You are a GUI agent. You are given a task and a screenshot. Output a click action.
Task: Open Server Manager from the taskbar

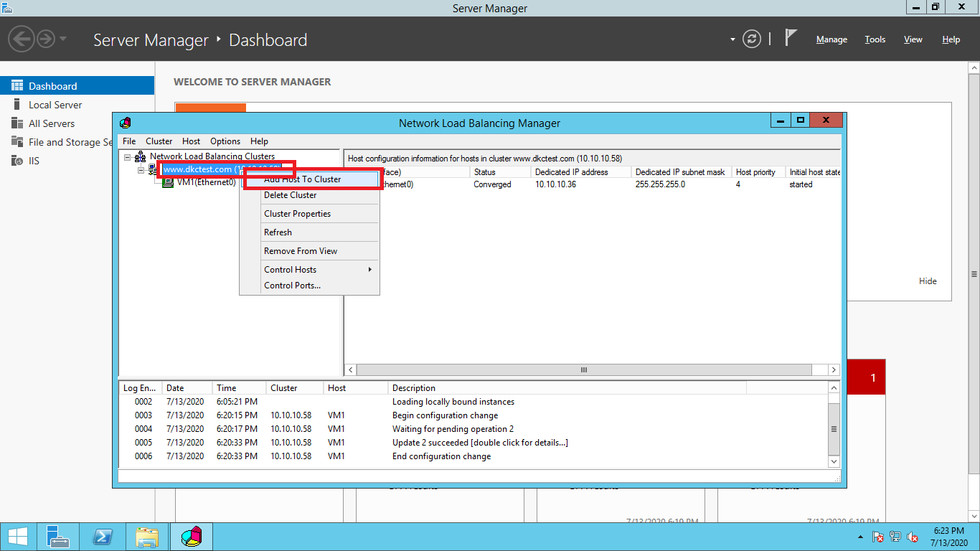(57, 537)
